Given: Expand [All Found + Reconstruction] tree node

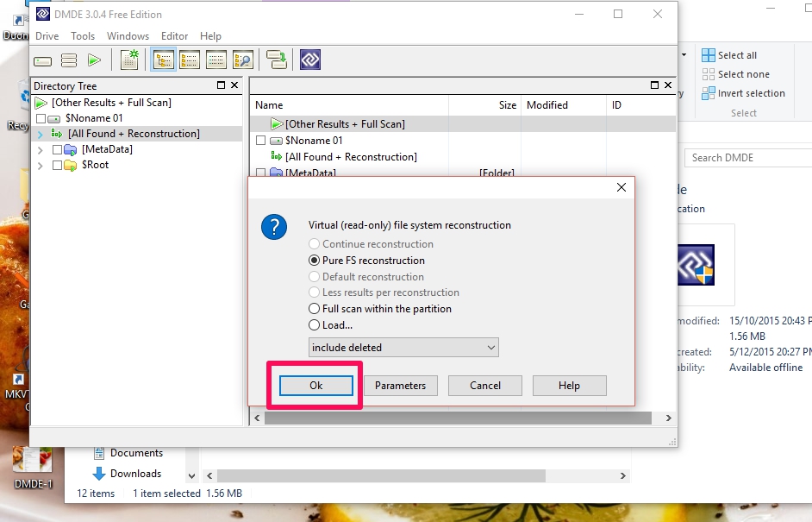Looking at the screenshot, I should (x=41, y=135).
